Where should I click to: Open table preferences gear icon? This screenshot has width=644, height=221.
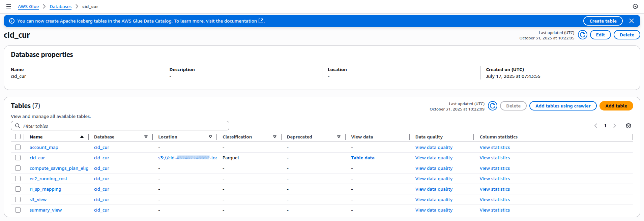click(x=628, y=126)
